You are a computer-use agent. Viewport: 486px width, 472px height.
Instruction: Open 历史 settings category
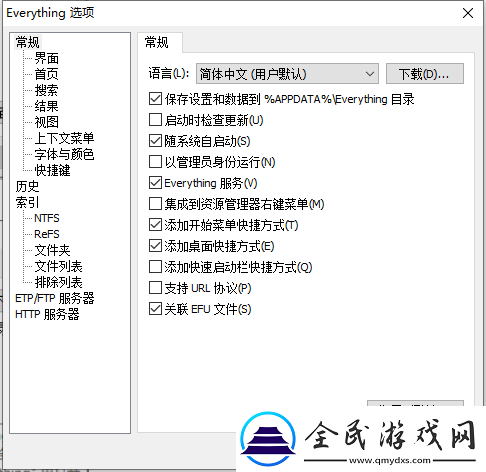(x=27, y=186)
